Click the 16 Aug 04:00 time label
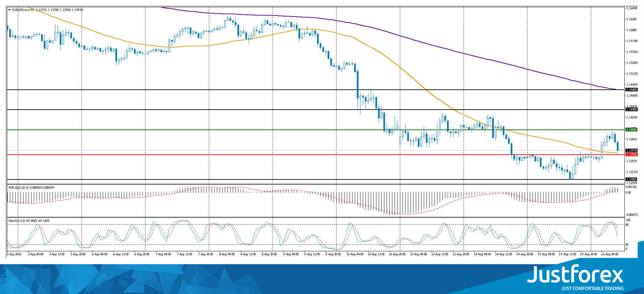Image resolution: width=644 pixels, height=294 pixels. click(x=610, y=254)
